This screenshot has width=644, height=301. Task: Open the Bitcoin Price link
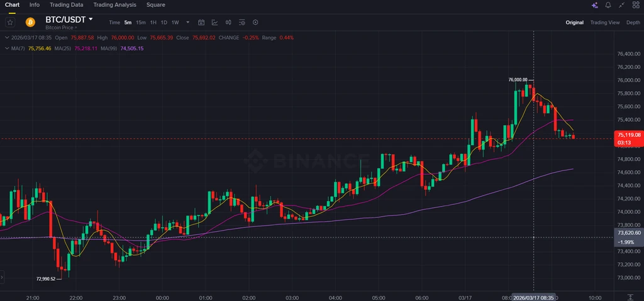[61, 28]
